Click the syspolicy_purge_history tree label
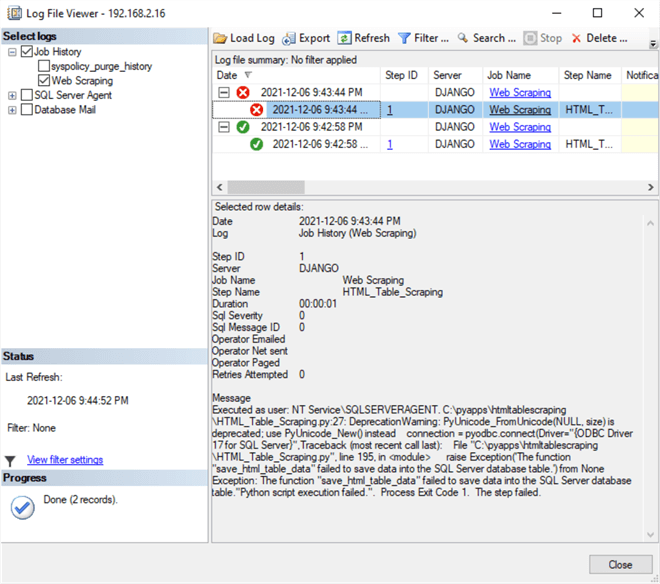Viewport: 660px width, 584px height. (101, 67)
